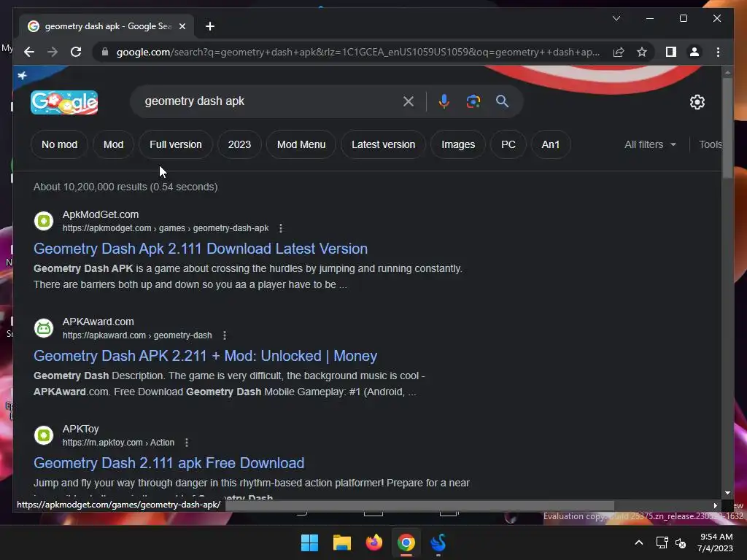Search by image with Google Lens

click(473, 101)
